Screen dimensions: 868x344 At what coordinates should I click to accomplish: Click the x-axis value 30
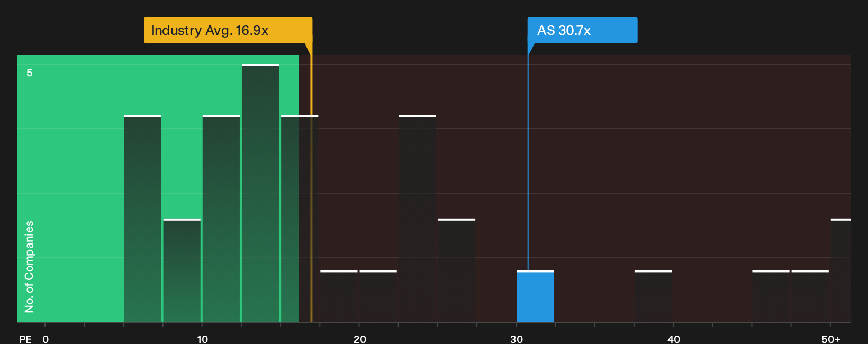coord(517,339)
